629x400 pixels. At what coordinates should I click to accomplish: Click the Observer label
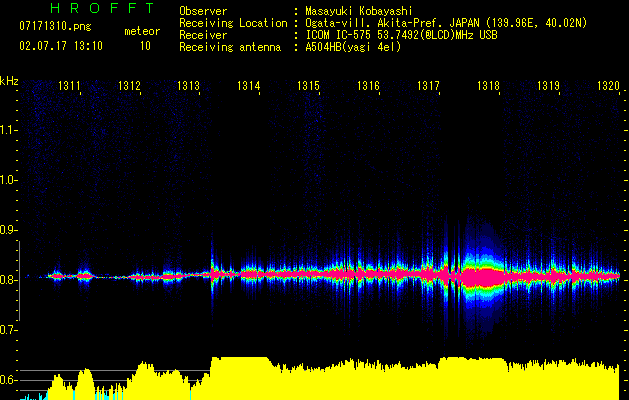[203, 11]
